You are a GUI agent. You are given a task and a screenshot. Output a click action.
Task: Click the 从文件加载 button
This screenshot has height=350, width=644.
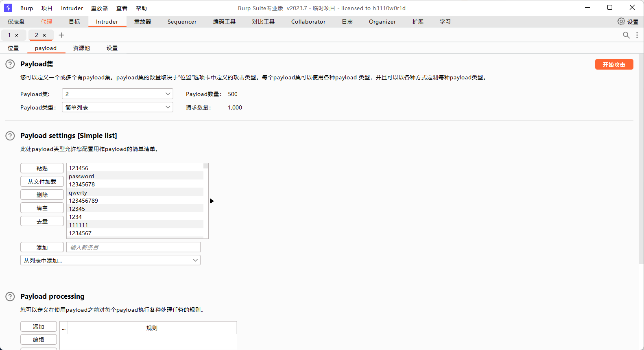[42, 182]
